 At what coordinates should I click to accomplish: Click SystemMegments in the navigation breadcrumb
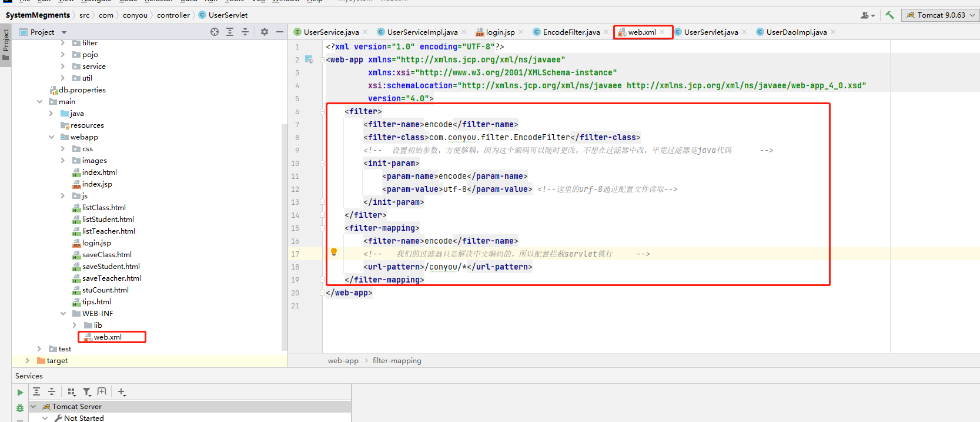pos(38,15)
